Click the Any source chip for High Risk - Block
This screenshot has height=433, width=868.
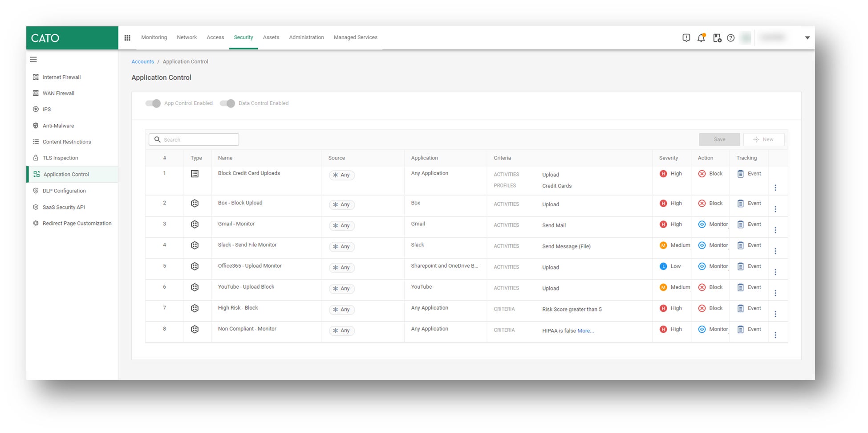(342, 310)
